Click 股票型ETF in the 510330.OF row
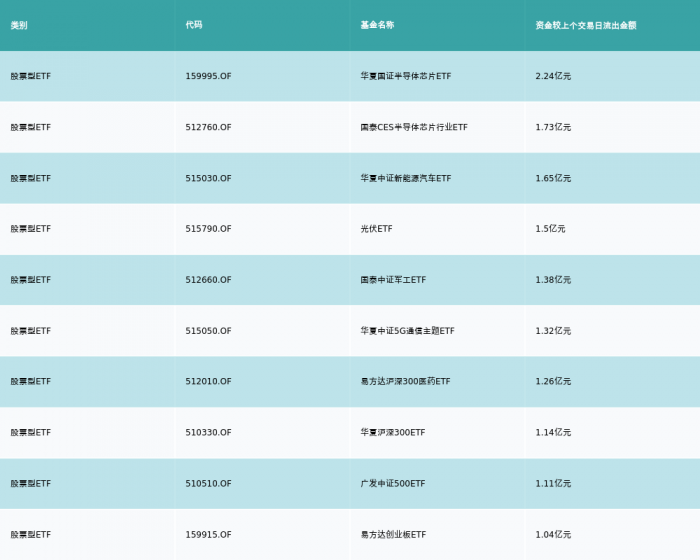The height and width of the screenshot is (560, 700). point(31,432)
